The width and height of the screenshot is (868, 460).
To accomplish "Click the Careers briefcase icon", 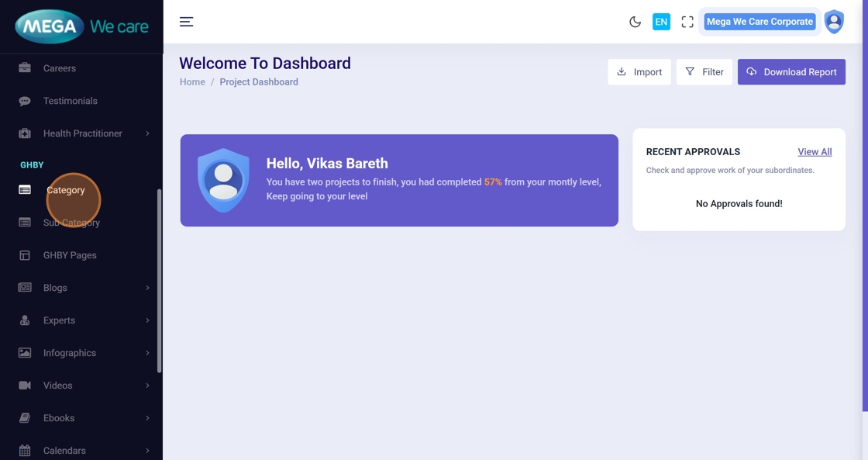I will coord(25,68).
